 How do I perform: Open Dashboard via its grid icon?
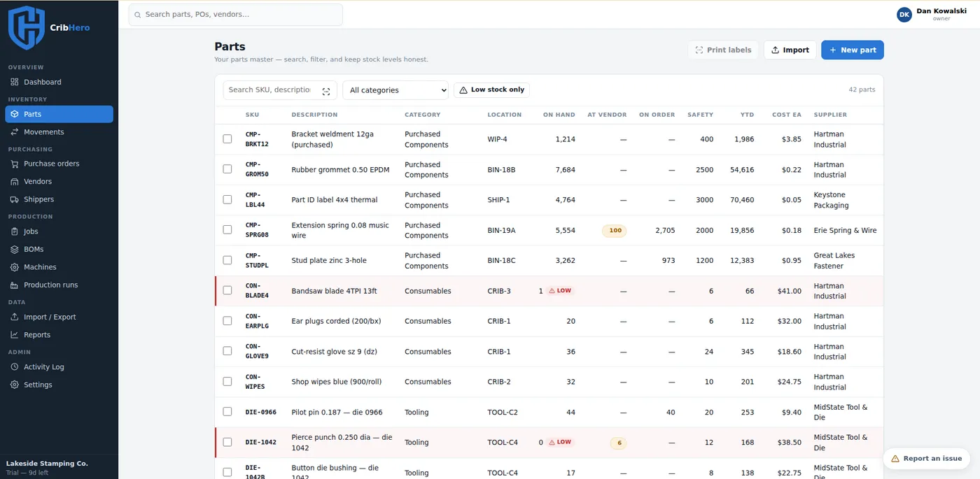tap(15, 82)
